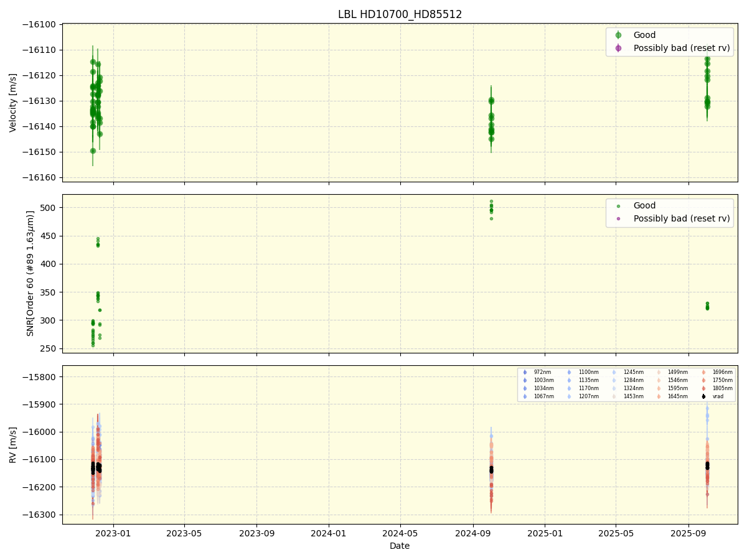This screenshot has width=747, height=560.
Task: Click green Good marker in SNR legend
Action: point(618,206)
